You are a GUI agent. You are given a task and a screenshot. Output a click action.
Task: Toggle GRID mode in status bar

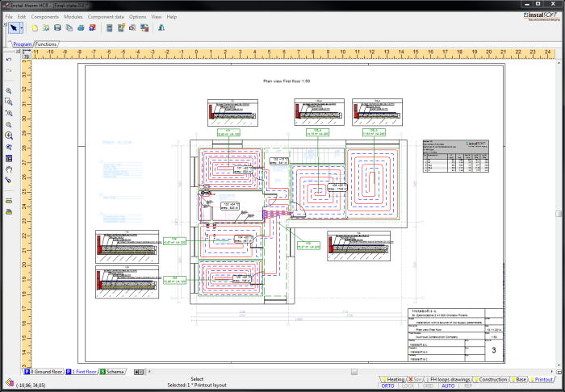429,386
